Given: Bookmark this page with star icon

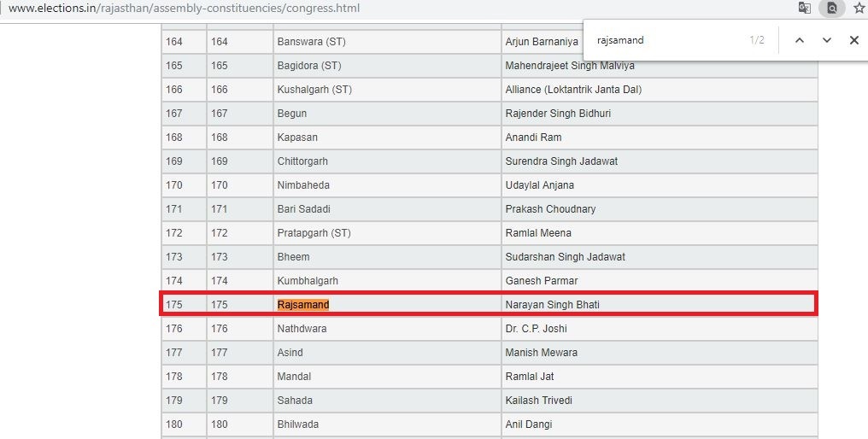Looking at the screenshot, I should coord(859,9).
